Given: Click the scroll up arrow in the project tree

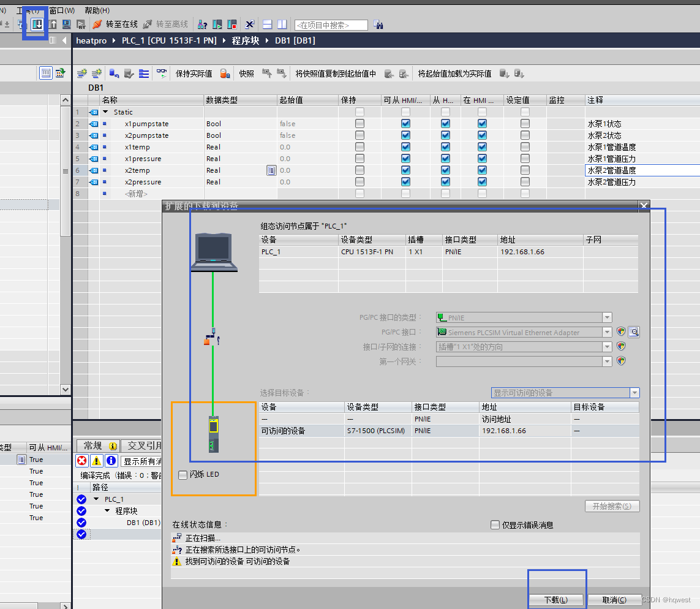Looking at the screenshot, I should (66, 100).
